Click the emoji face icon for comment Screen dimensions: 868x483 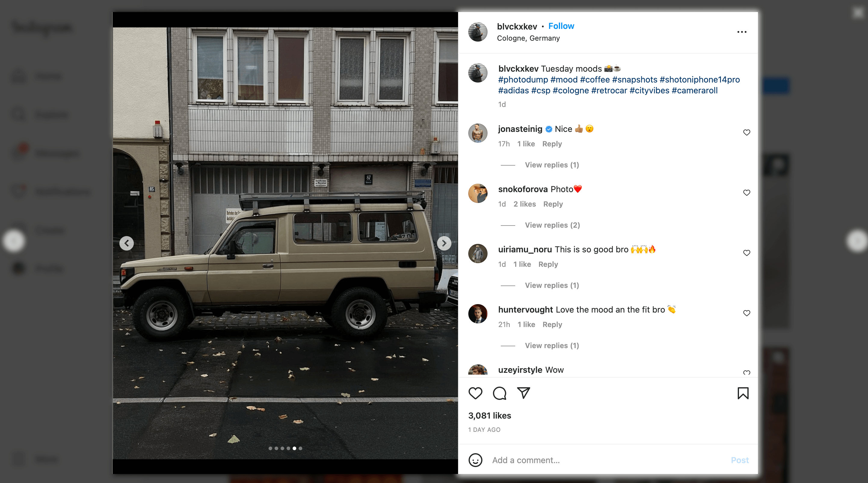475,460
